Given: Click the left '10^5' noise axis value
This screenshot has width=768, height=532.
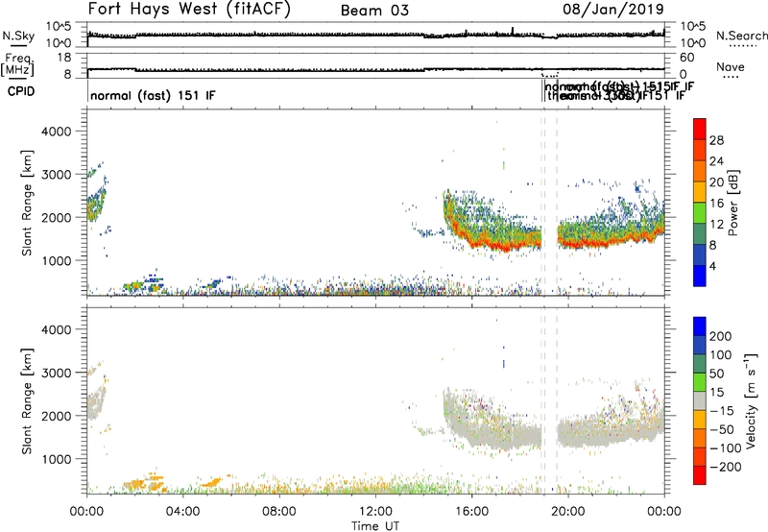Looking at the screenshot, I should click(59, 26).
